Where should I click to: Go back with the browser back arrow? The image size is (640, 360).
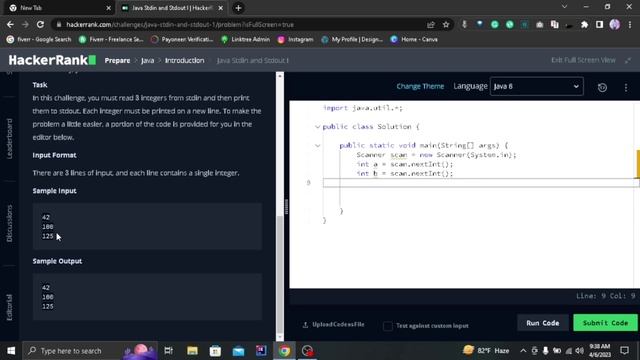(10, 24)
